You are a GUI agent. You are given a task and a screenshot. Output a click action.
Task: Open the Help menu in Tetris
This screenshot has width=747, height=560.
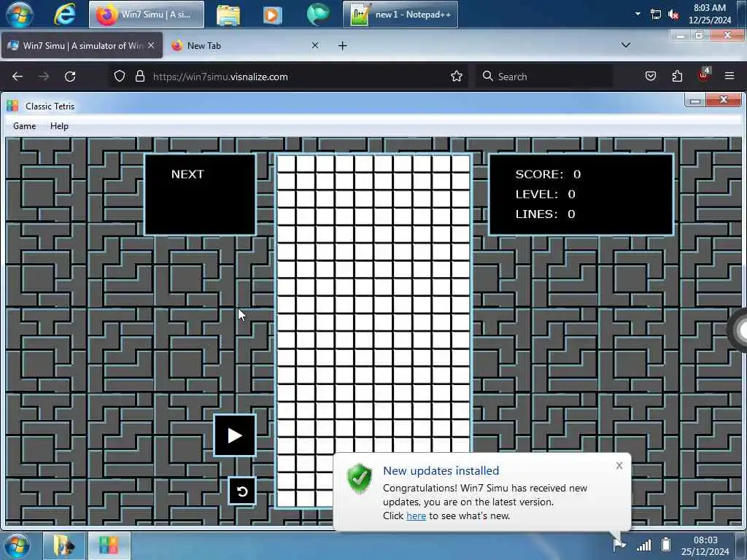(60, 126)
